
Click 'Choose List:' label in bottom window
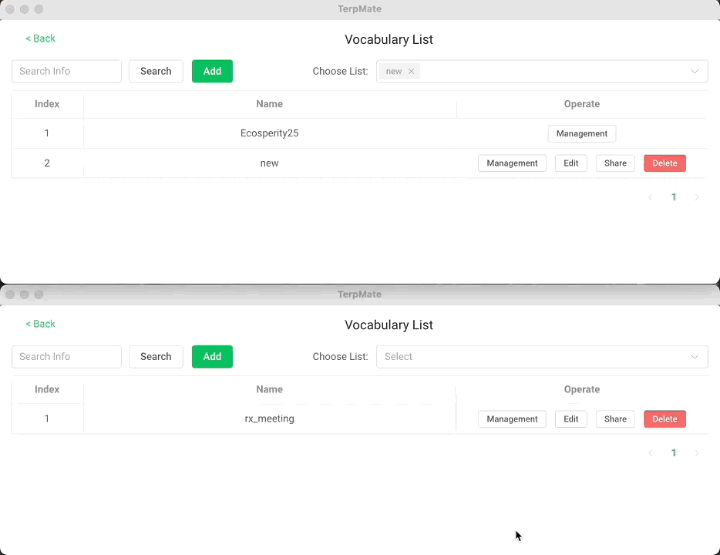coord(340,357)
